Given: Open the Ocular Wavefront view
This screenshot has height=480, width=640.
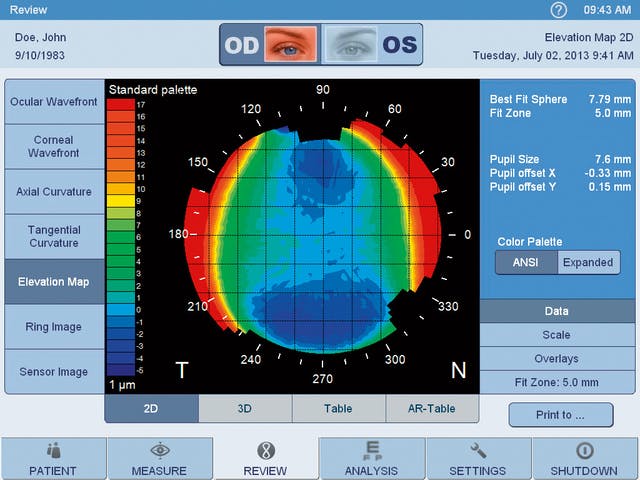Looking at the screenshot, I should tap(54, 102).
